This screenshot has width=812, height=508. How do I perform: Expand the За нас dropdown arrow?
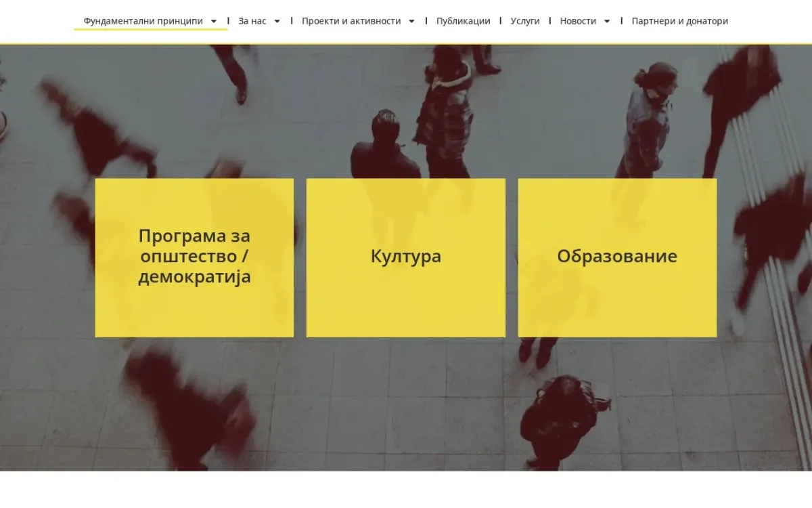point(277,22)
